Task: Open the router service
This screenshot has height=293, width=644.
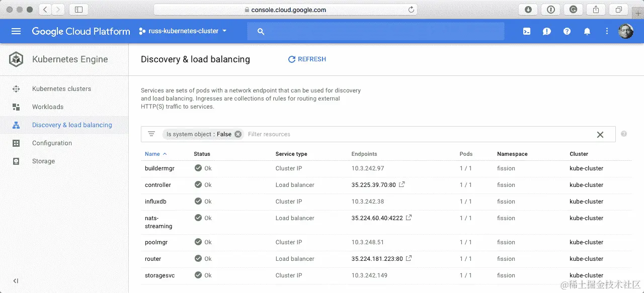Action: coord(153,259)
